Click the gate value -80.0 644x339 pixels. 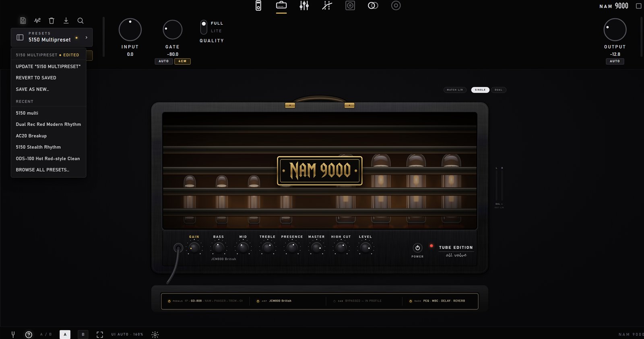[173, 54]
